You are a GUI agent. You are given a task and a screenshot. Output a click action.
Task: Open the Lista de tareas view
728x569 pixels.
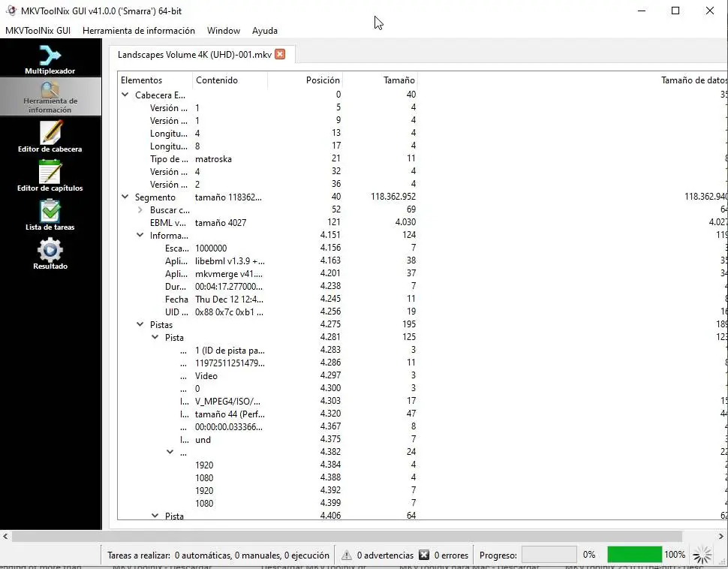[50, 214]
